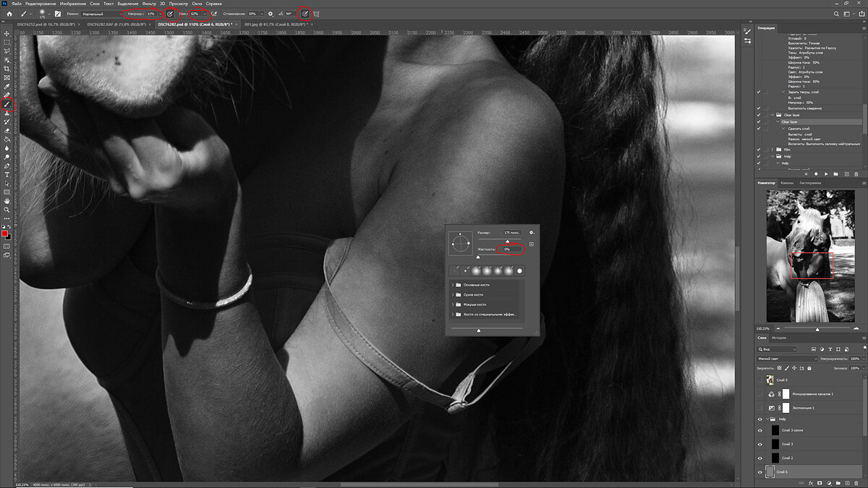Screen dimensions: 868x488
Task: Click the Размер 175 пикс size field
Action: coord(511,233)
